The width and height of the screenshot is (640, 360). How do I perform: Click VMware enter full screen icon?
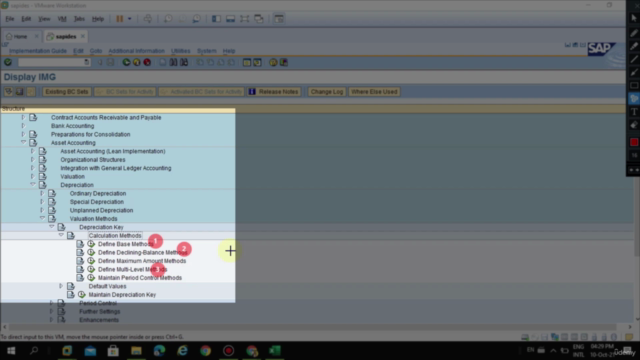244,19
